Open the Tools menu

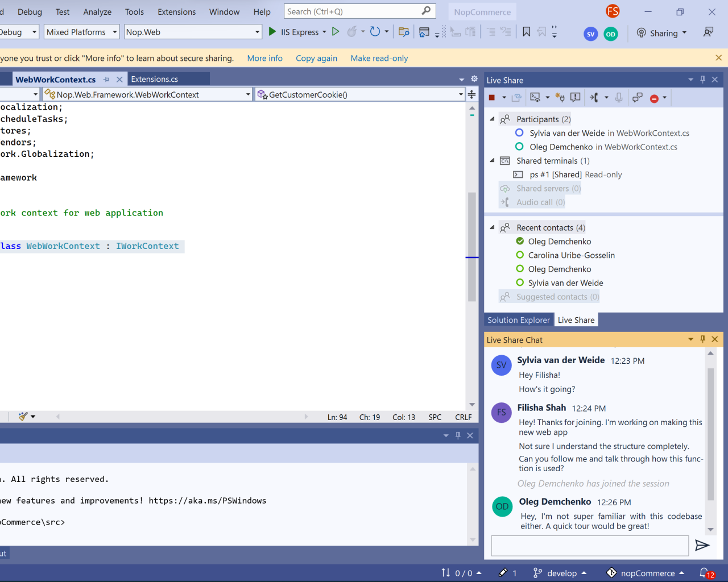click(x=134, y=11)
